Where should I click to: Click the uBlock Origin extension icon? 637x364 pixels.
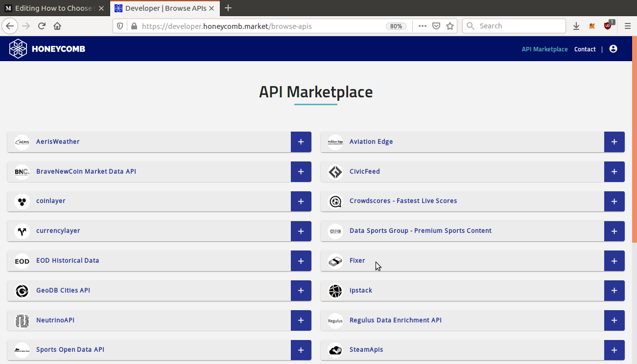(x=608, y=25)
